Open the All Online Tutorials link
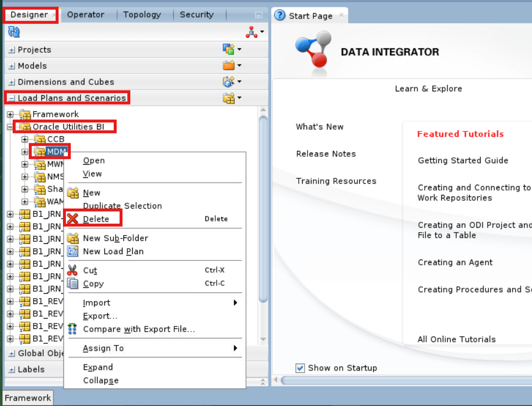532x406 pixels. [456, 339]
